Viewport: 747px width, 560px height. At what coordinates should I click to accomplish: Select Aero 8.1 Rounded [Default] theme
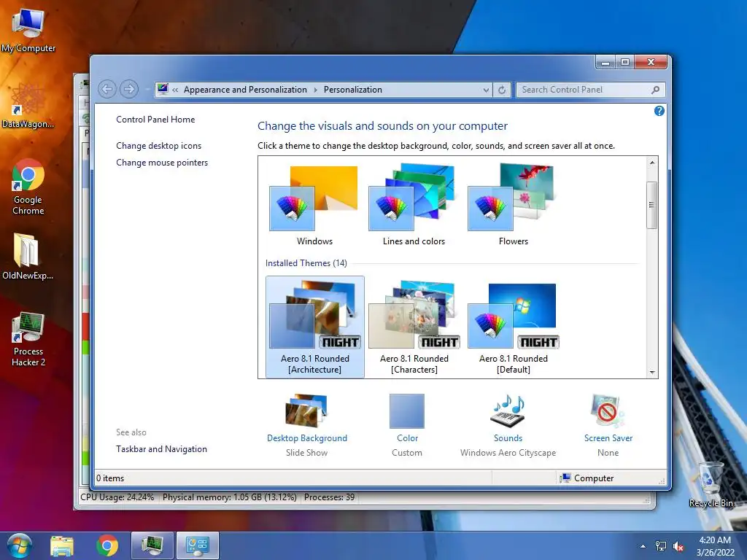coord(513,327)
